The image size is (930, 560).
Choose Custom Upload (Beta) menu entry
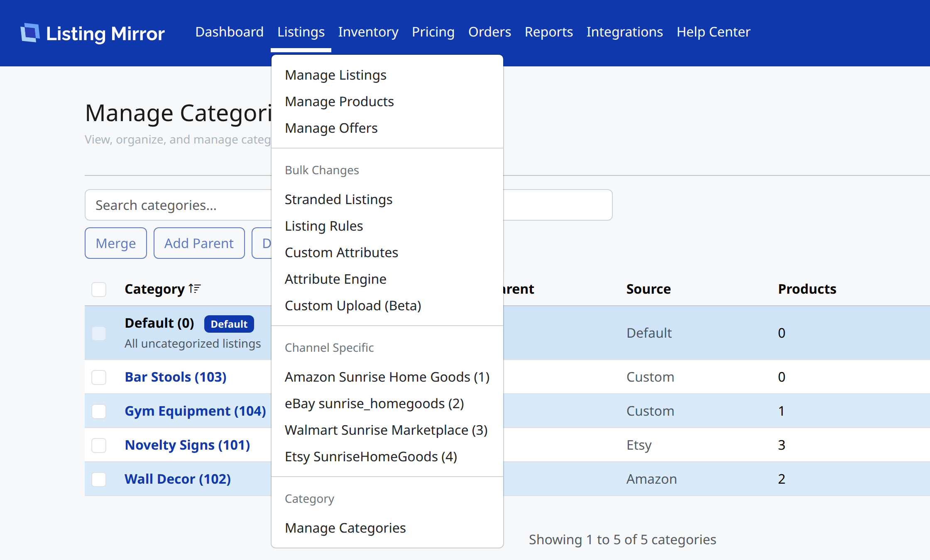[387, 306]
